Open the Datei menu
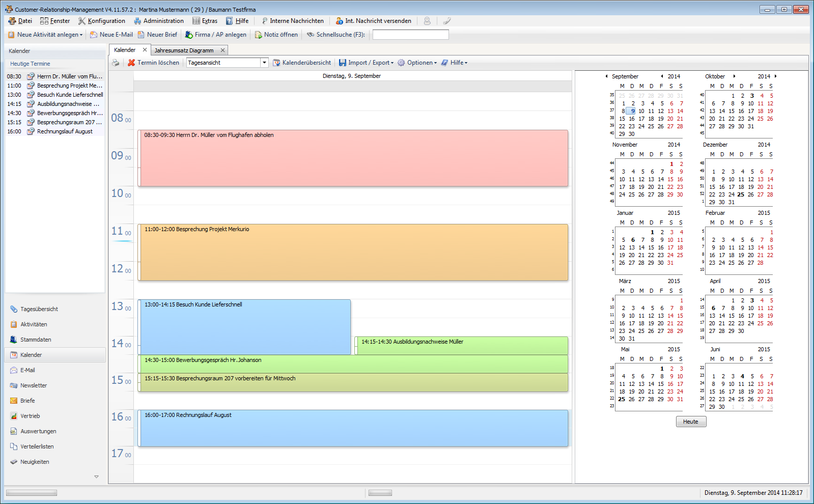Image resolution: width=814 pixels, height=504 pixels. (20, 21)
